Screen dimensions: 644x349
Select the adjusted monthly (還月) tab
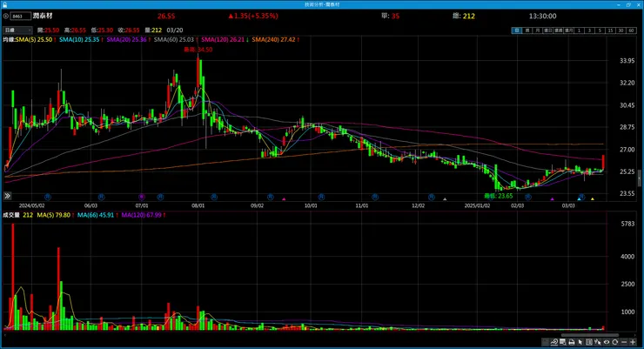(x=569, y=30)
